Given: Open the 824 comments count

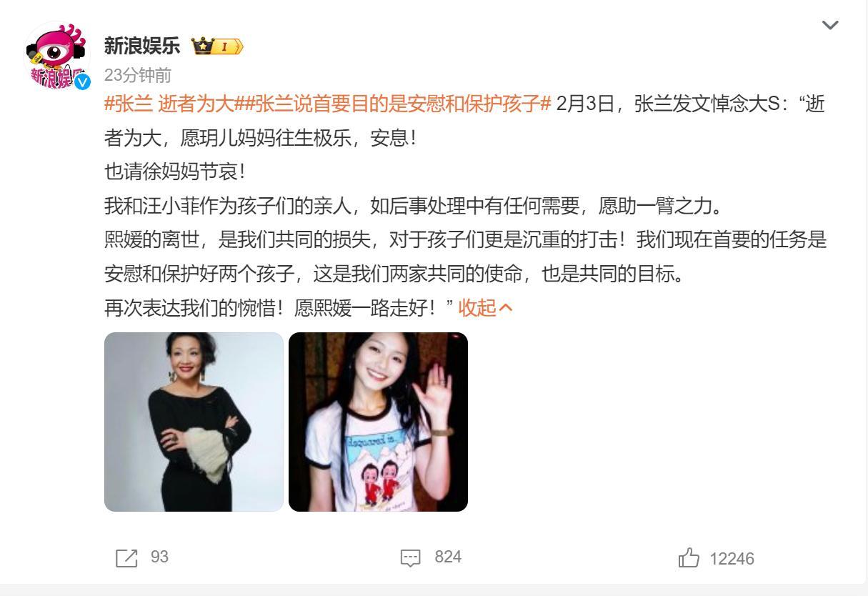Looking at the screenshot, I should tap(448, 557).
